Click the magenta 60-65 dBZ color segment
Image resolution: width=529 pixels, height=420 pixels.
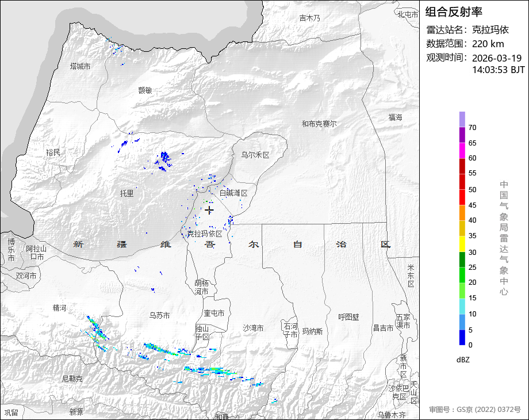pyautogui.click(x=462, y=150)
